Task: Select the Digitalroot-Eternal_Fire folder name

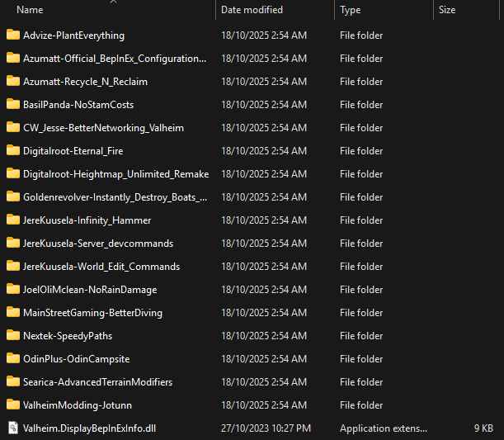Action: point(73,151)
